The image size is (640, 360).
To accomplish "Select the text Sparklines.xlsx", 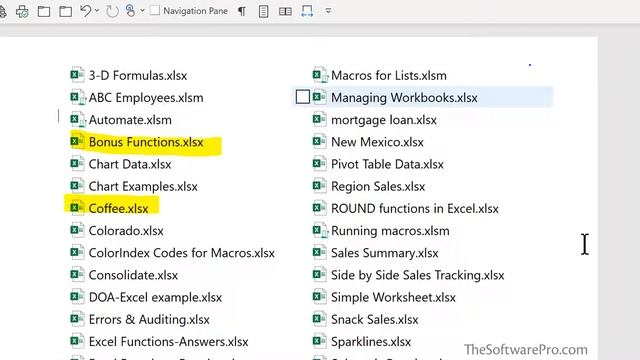I will 371,342.
